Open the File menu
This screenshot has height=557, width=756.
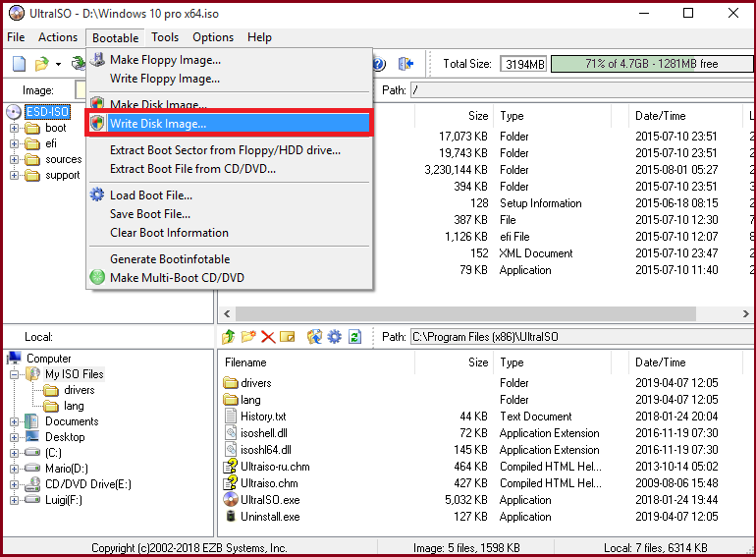click(16, 37)
